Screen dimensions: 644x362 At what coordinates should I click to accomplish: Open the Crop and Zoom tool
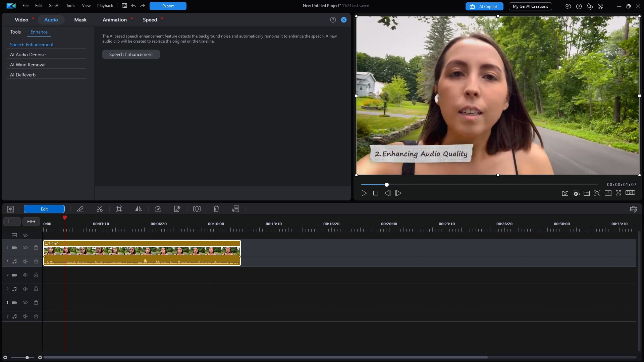(x=119, y=209)
